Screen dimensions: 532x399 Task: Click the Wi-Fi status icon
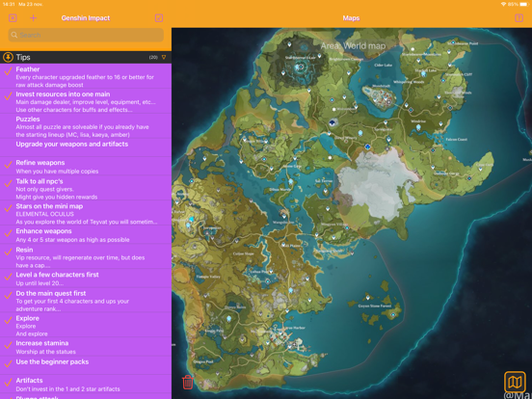503,4
